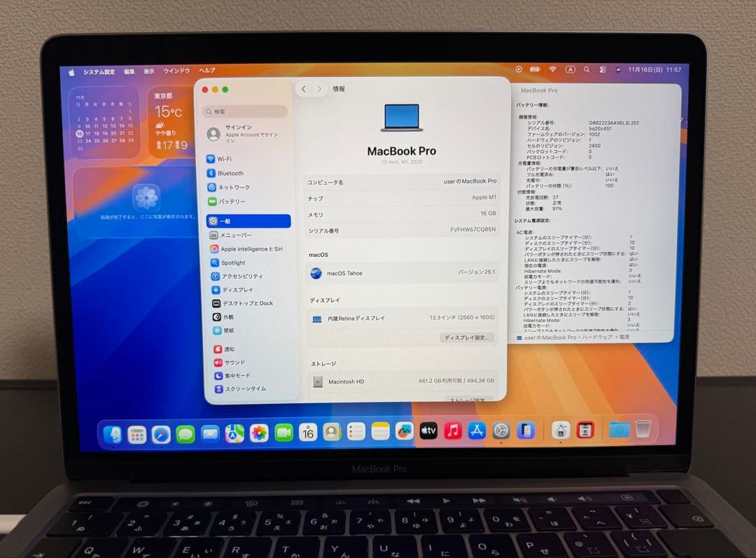Open the ウインドウ menu

pyautogui.click(x=176, y=70)
